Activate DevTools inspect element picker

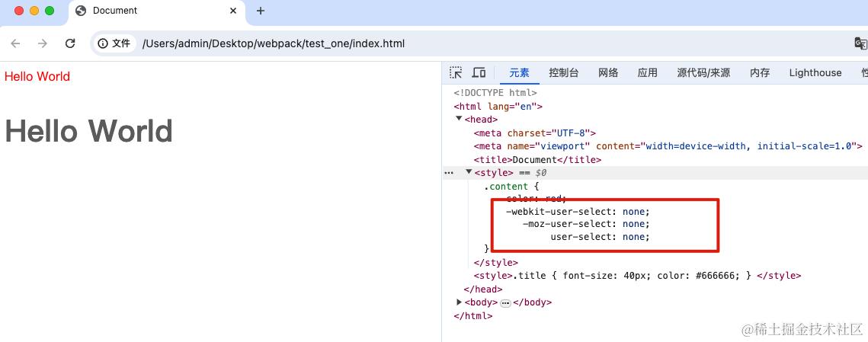coord(456,72)
